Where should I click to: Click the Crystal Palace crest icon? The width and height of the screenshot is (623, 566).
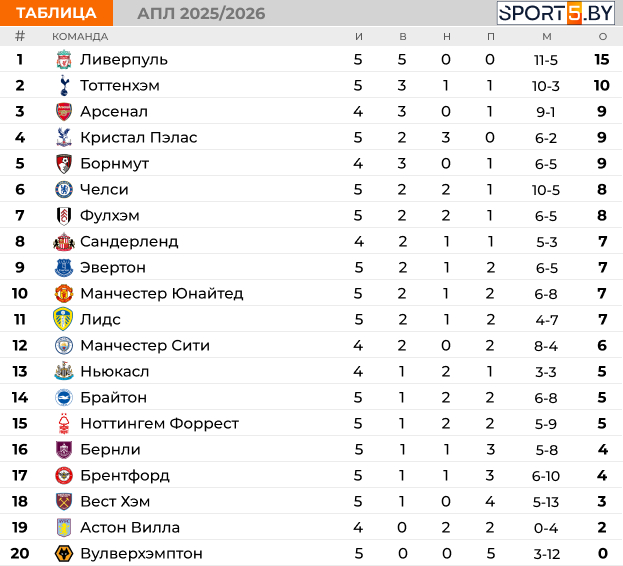point(64,137)
